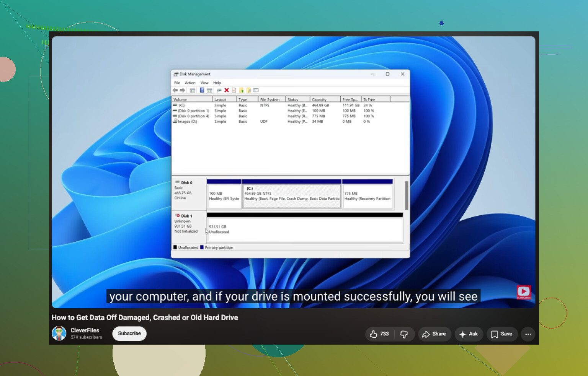This screenshot has width=588, height=376.
Task: Click the Forward arrow in Disk Management toolbar
Action: [x=183, y=90]
